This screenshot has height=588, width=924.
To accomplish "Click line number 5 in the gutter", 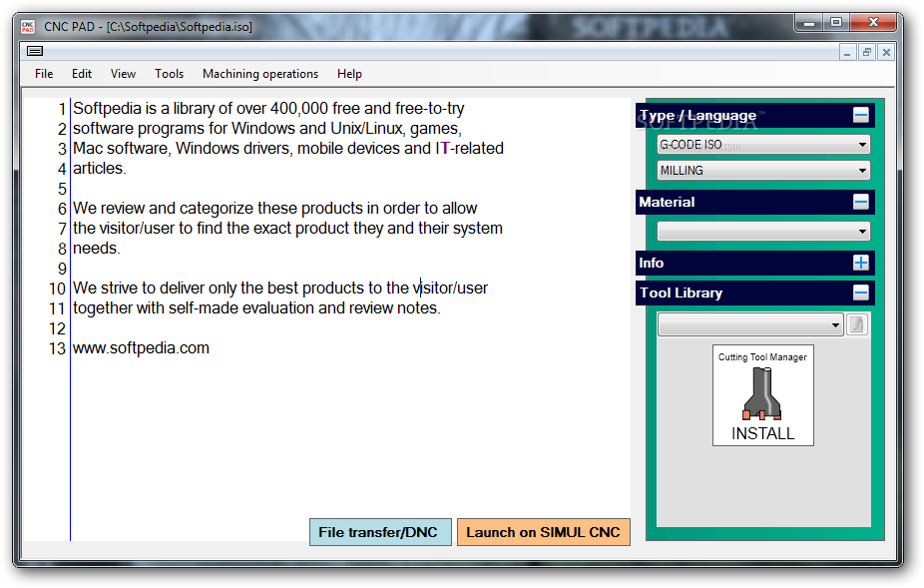I will (62, 189).
